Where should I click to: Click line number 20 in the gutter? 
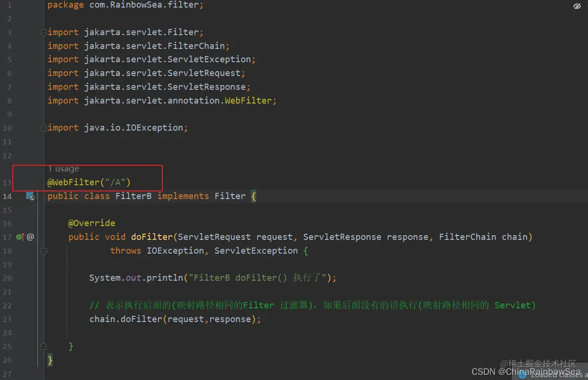pos(7,278)
